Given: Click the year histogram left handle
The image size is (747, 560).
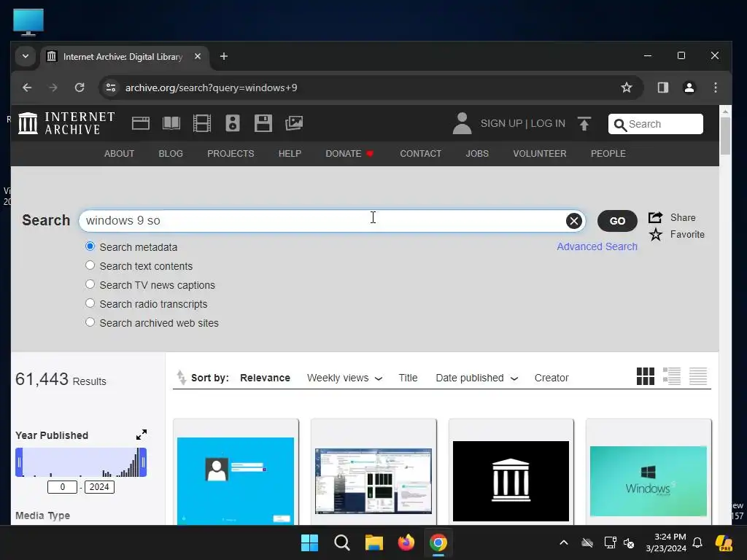Looking at the screenshot, I should [x=19, y=462].
